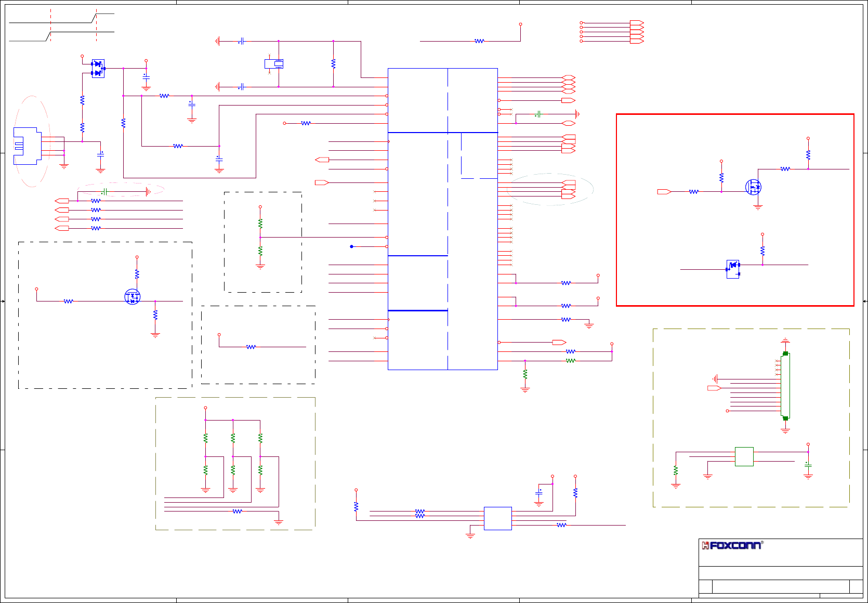Select the small green IC box at bottom right

tap(744, 457)
